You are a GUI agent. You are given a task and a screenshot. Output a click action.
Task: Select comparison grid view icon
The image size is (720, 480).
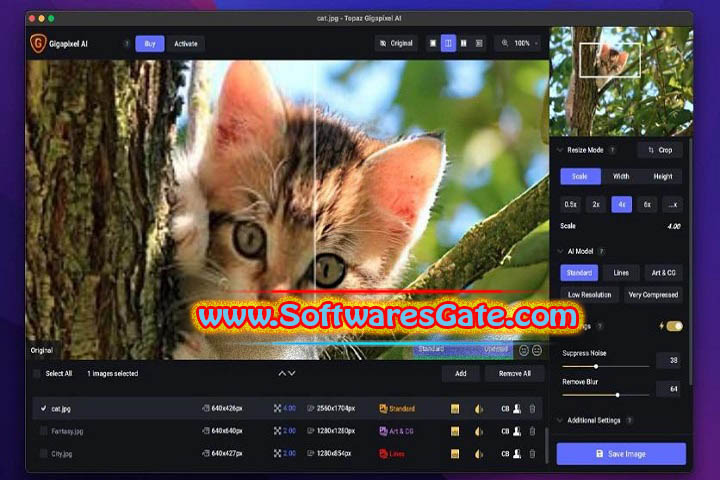click(x=479, y=43)
